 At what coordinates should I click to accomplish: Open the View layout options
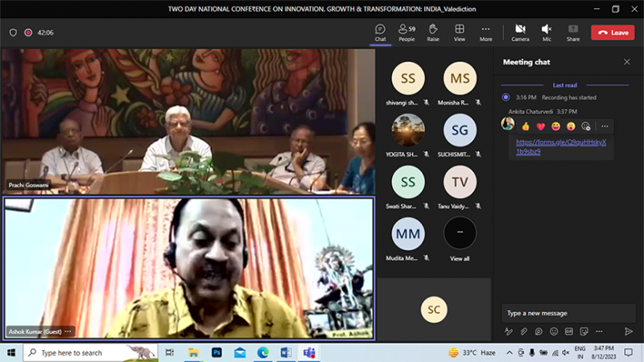(459, 32)
